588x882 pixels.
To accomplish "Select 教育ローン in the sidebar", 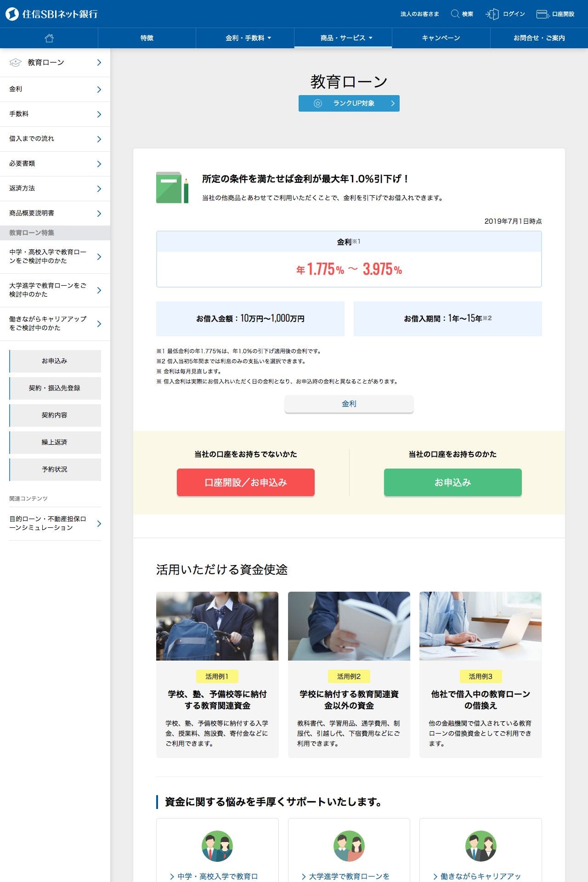I will (x=55, y=62).
